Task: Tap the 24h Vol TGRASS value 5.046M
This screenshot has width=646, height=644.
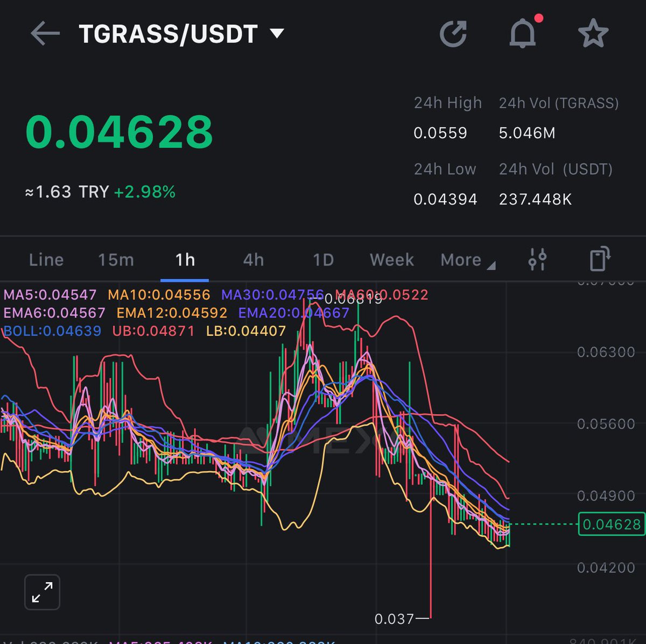Action: tap(527, 133)
